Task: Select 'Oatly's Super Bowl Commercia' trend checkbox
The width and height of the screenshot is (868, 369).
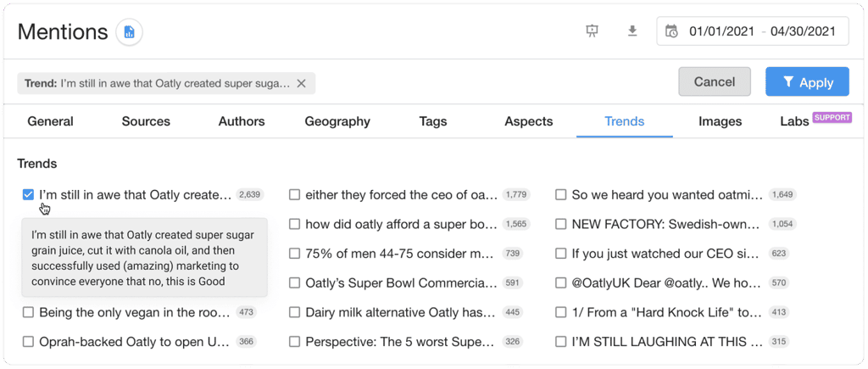Action: [x=294, y=283]
